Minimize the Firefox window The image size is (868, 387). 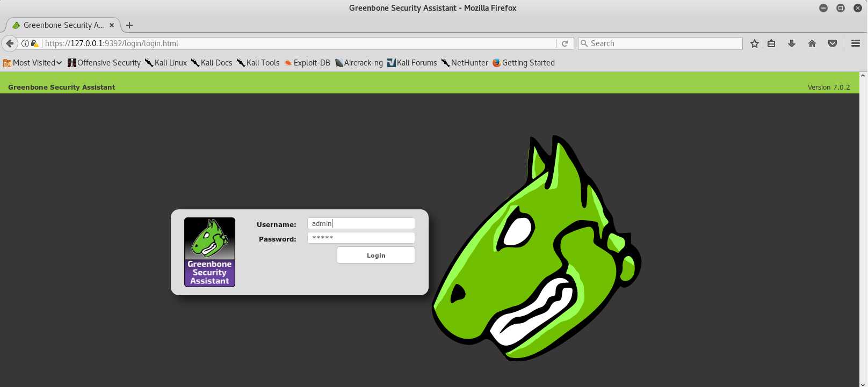tap(823, 8)
